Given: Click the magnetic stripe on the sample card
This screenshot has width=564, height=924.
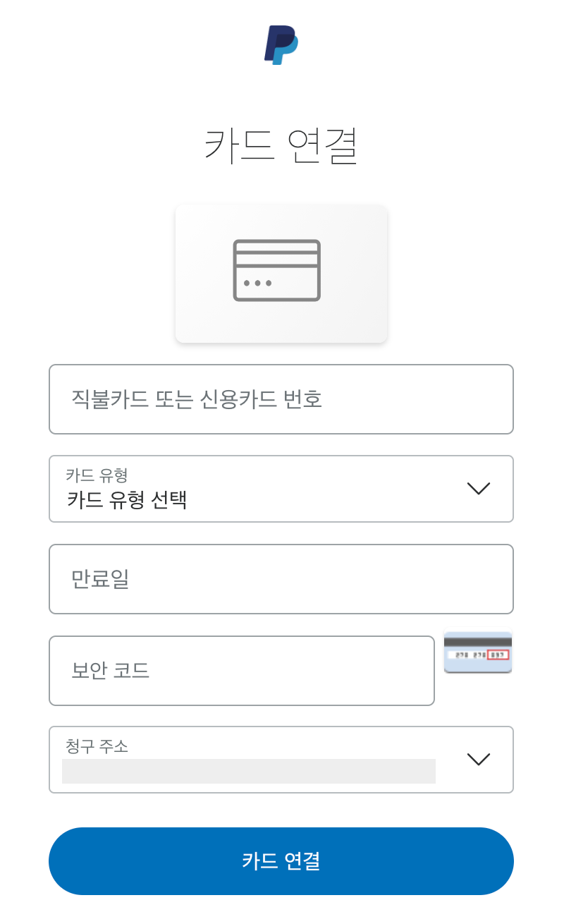Looking at the screenshot, I should point(478,643).
